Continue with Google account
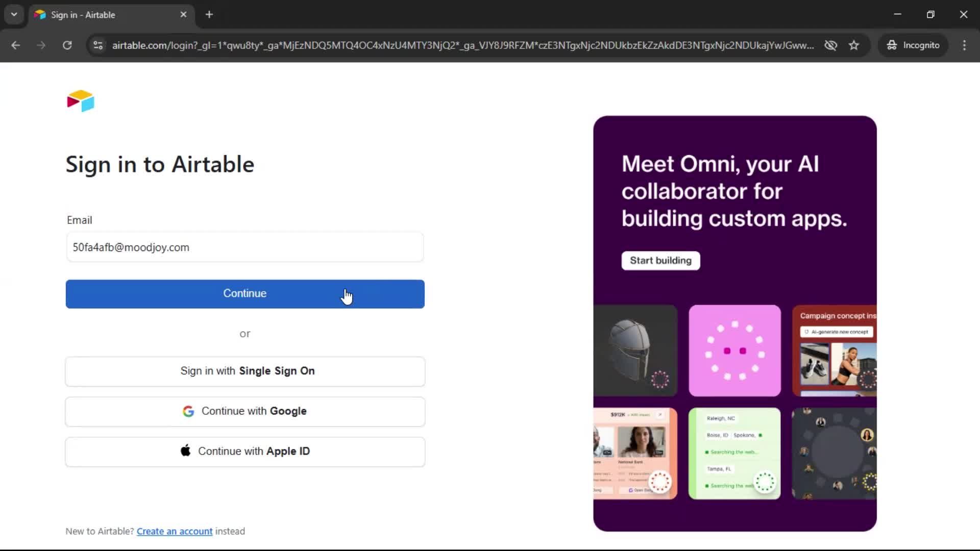 [x=245, y=411]
